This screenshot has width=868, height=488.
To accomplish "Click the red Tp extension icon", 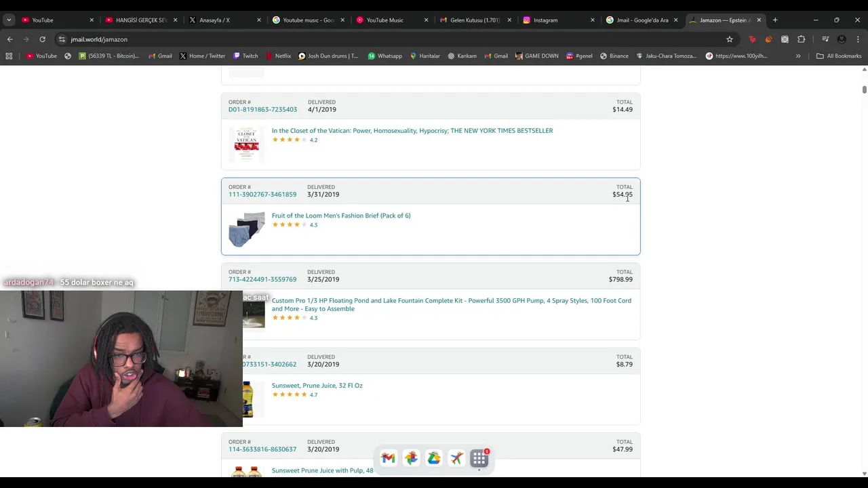I will [x=752, y=39].
